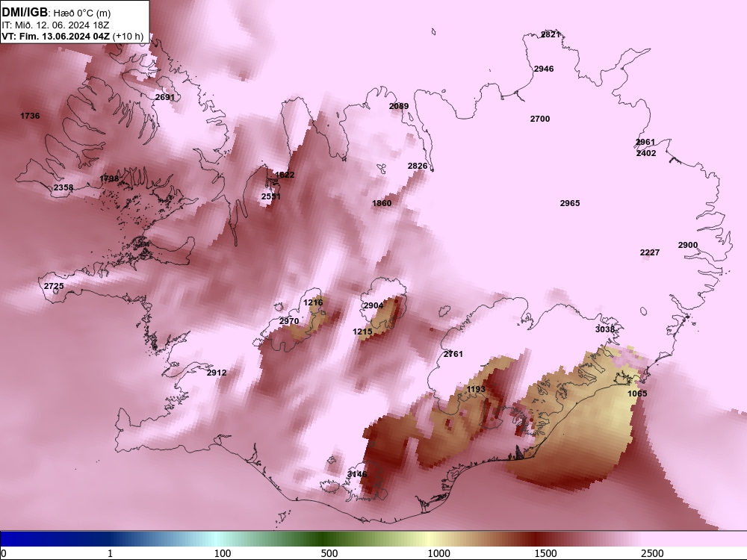Select the 3038 height value
The image size is (747, 560).
(605, 329)
